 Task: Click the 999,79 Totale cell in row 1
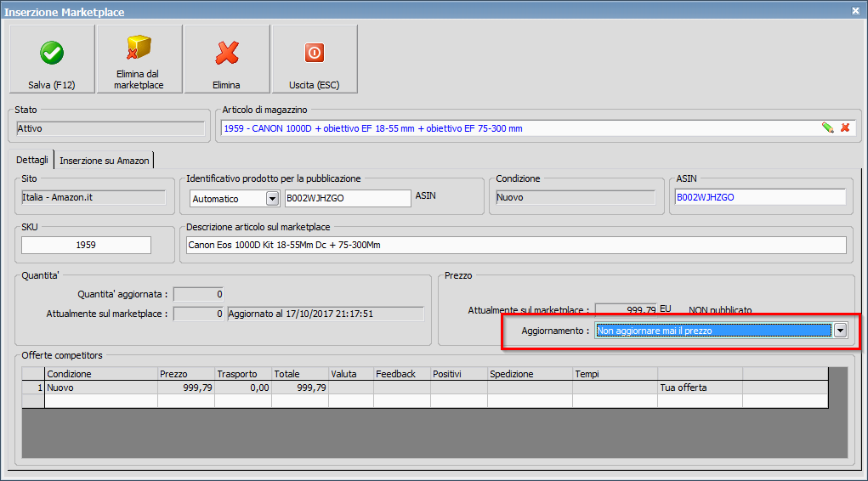click(300, 388)
